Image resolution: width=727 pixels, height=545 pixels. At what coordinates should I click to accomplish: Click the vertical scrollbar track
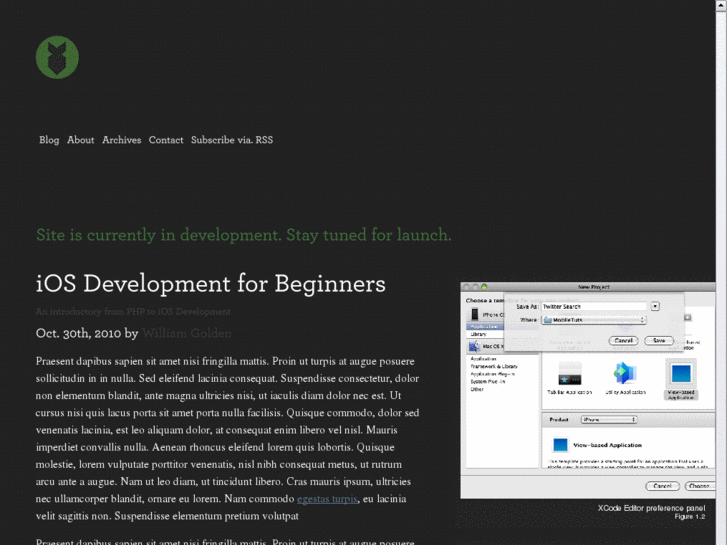[x=721, y=277]
